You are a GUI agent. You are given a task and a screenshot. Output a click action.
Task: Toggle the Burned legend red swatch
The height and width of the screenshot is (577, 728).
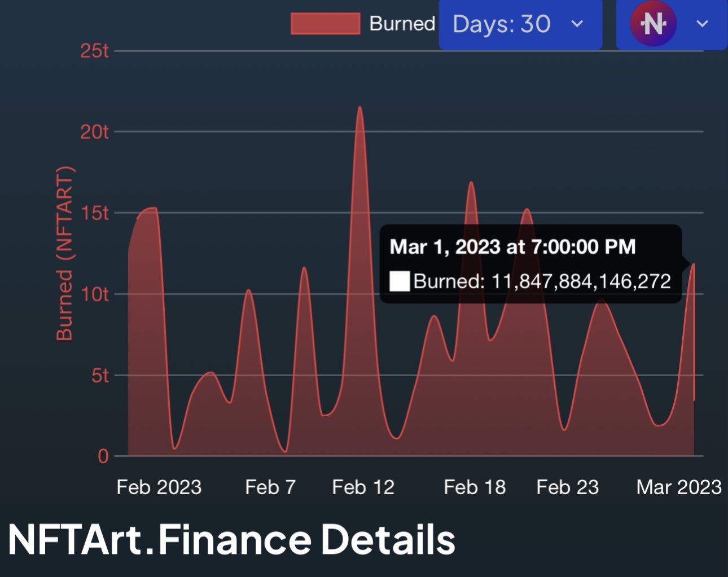tap(325, 24)
